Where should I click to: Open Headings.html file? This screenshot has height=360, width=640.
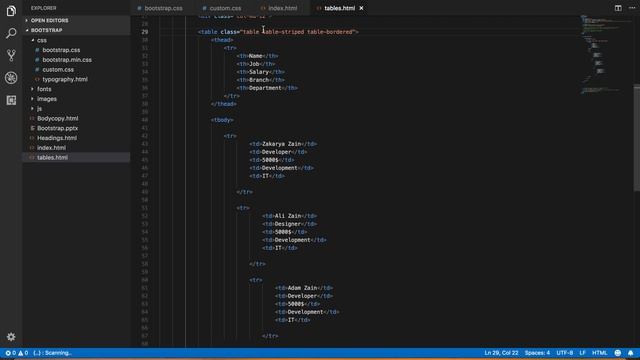pyautogui.click(x=57, y=138)
